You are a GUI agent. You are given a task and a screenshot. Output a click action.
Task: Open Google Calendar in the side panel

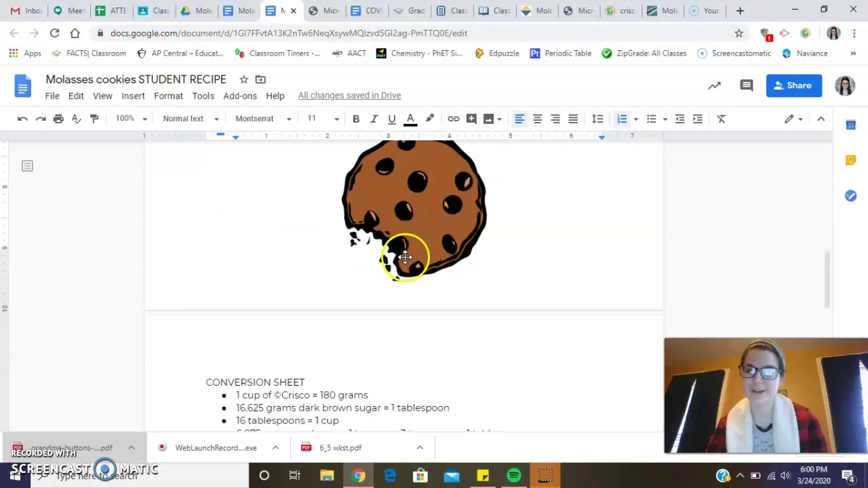click(850, 125)
